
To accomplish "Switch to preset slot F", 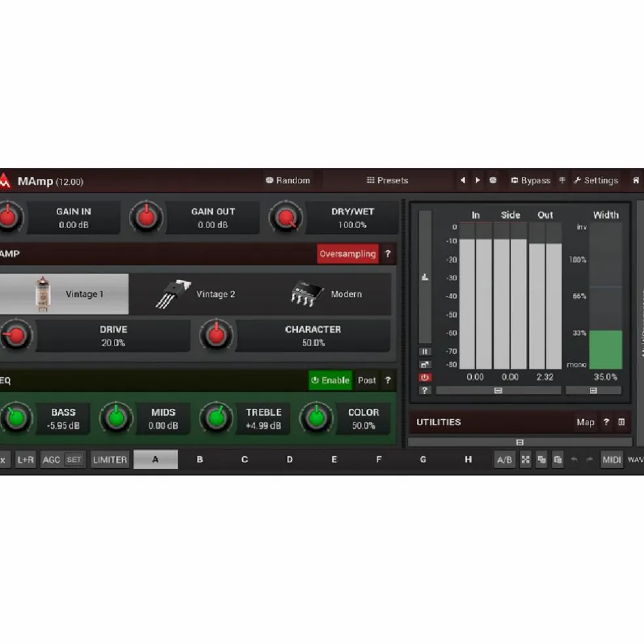I will 379,459.
